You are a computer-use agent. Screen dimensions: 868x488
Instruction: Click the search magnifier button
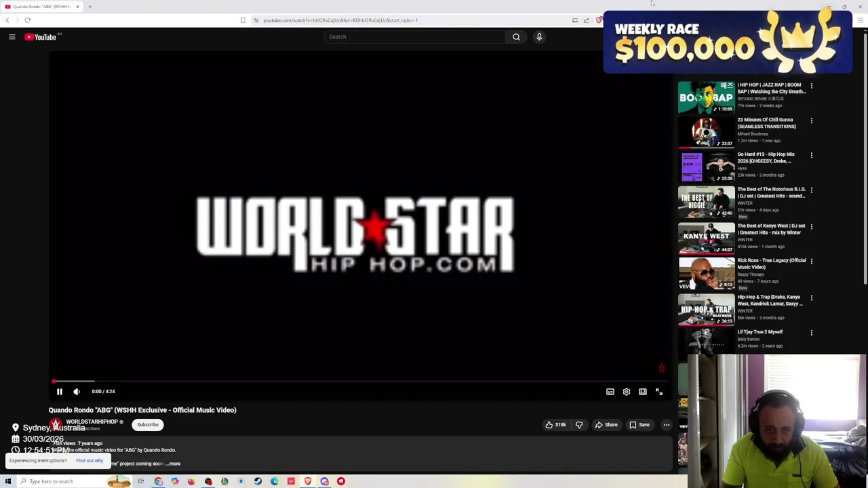click(516, 37)
